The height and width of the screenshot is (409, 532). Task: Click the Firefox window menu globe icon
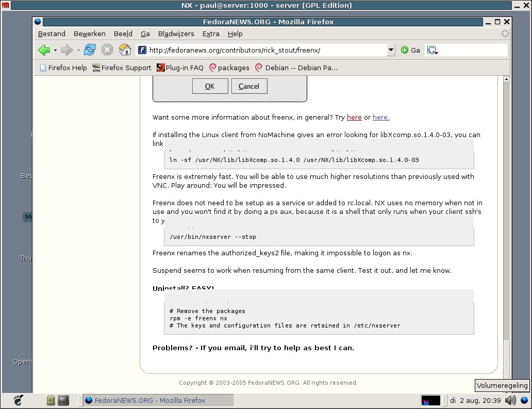[x=38, y=21]
